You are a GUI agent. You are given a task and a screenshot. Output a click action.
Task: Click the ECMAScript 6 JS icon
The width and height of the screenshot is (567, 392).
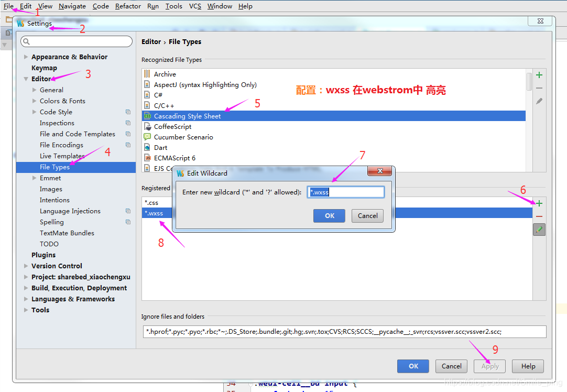click(x=147, y=158)
